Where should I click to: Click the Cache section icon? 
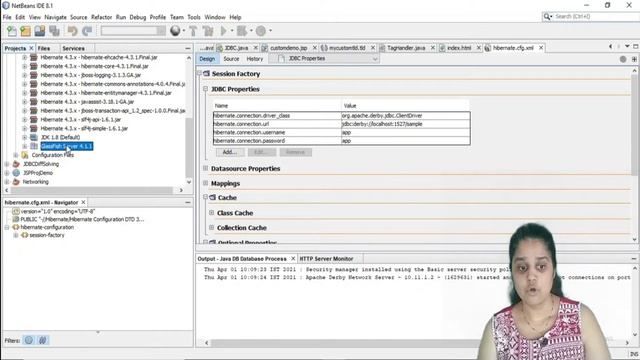(213, 197)
